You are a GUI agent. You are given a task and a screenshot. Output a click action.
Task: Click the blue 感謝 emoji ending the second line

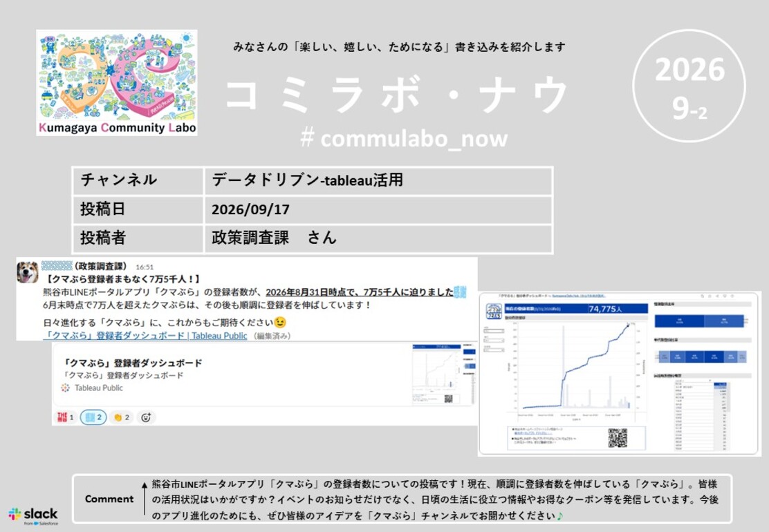460,292
